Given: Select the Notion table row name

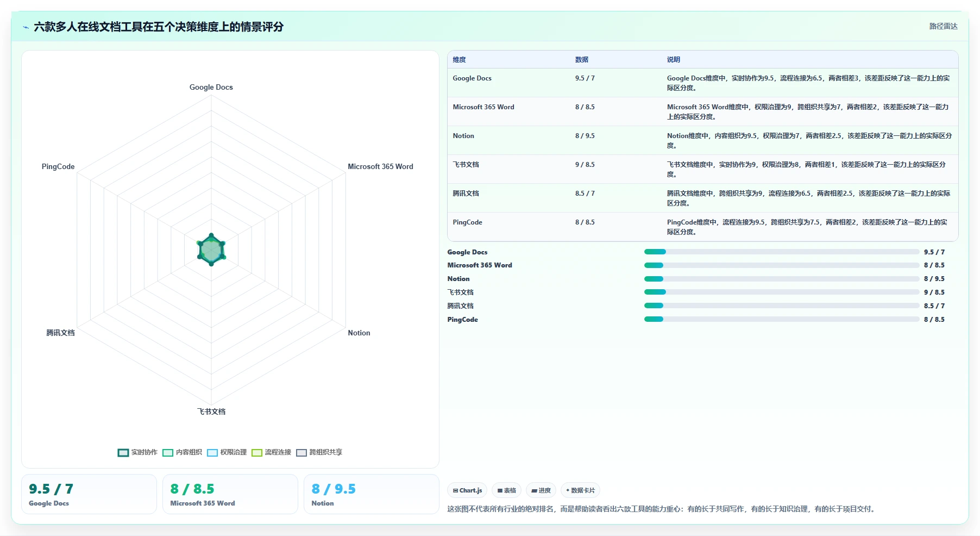Looking at the screenshot, I should click(463, 136).
